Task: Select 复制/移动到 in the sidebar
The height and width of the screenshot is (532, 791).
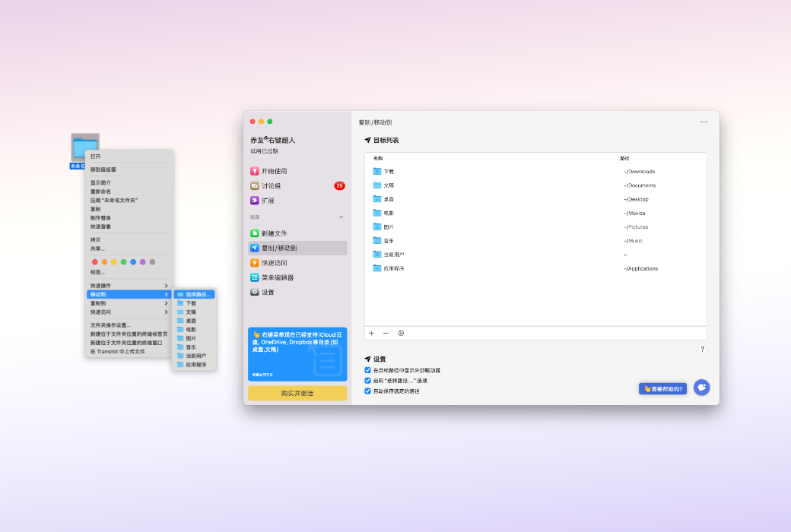Action: [x=297, y=248]
